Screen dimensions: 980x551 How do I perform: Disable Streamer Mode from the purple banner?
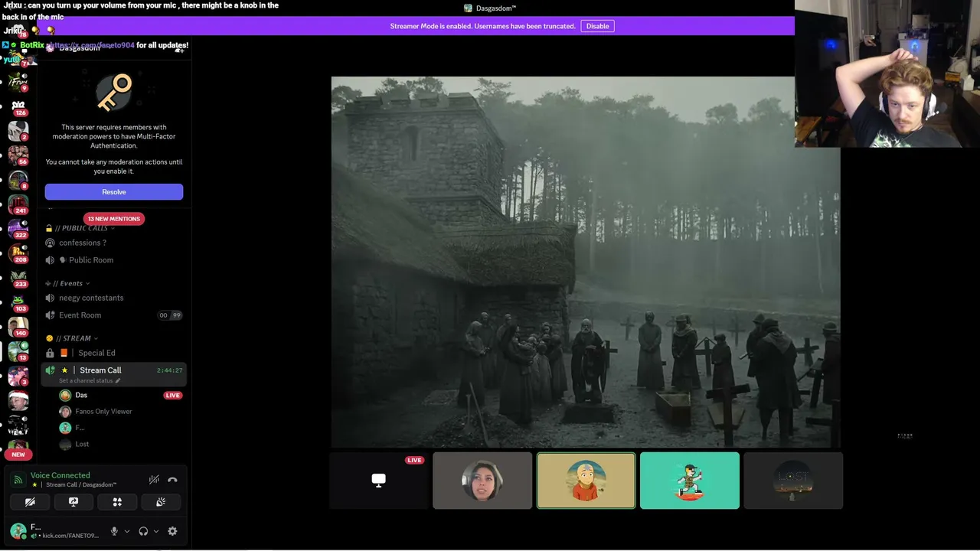597,26
